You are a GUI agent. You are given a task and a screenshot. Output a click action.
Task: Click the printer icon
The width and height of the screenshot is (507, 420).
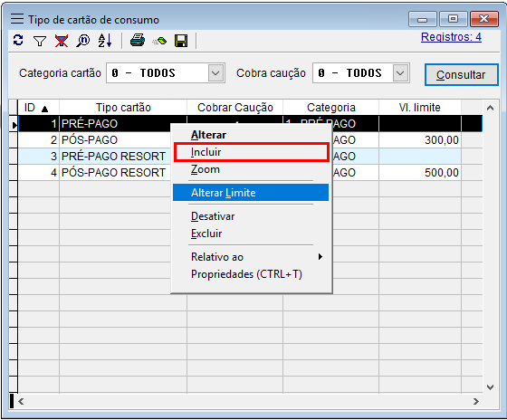pyautogui.click(x=138, y=41)
